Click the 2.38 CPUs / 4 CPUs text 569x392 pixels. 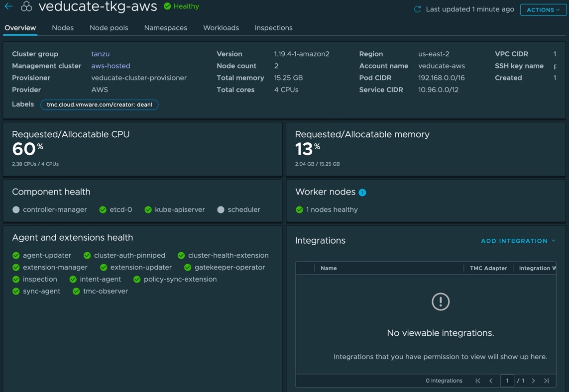tap(35, 164)
